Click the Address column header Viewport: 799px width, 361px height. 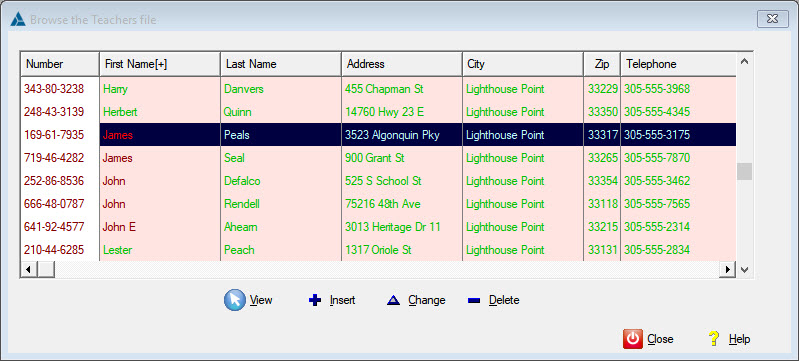402,64
